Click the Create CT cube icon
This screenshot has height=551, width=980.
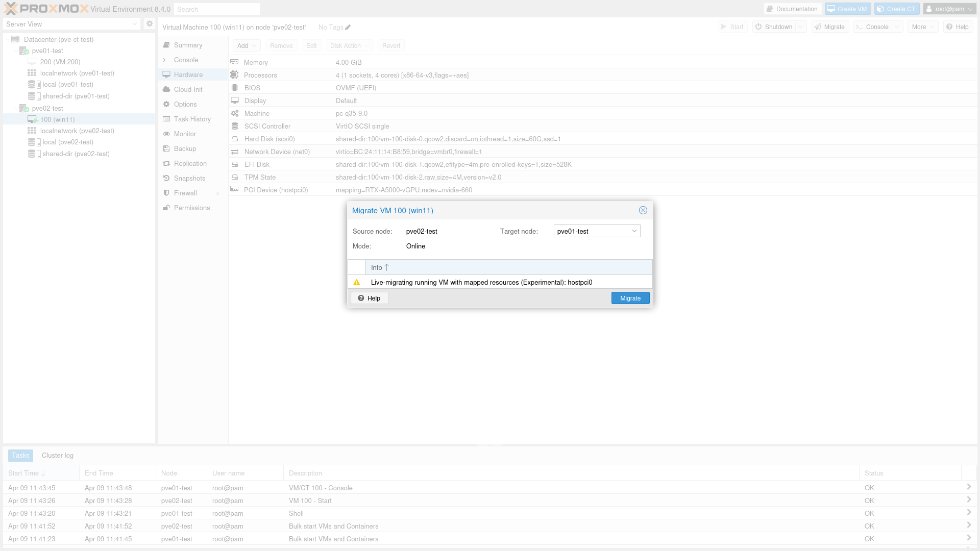880,9
